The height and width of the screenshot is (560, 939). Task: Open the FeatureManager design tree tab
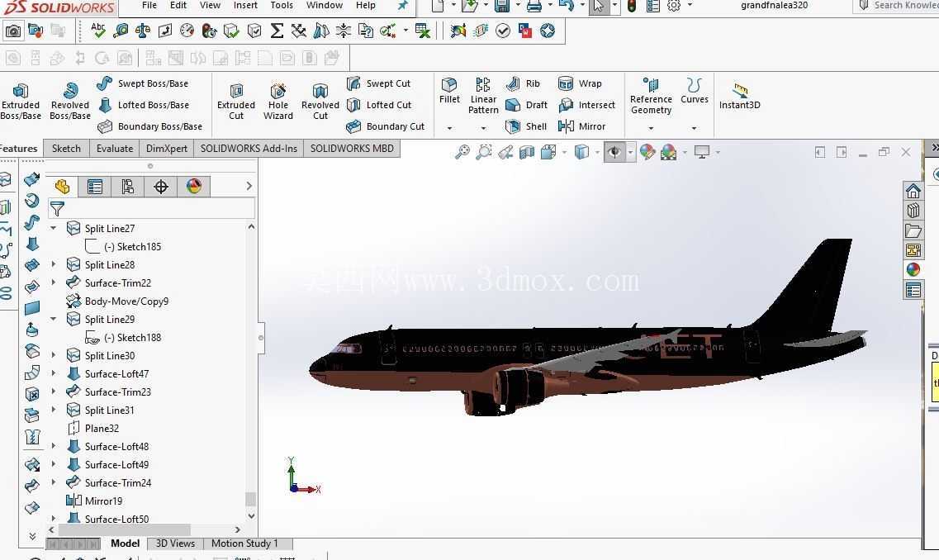tap(62, 187)
